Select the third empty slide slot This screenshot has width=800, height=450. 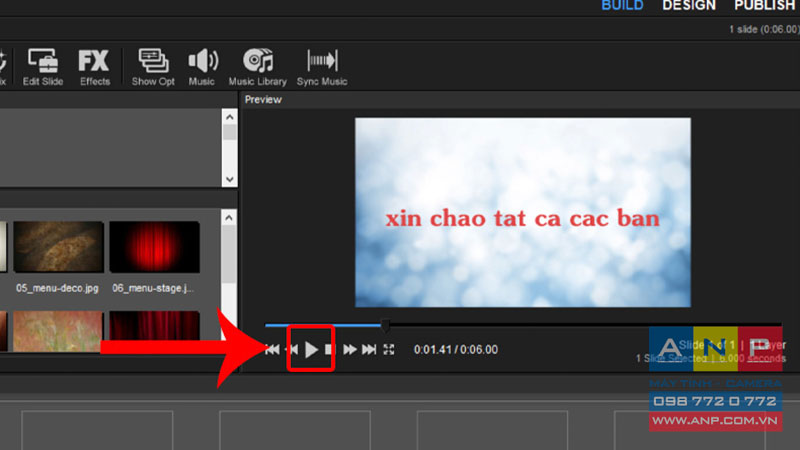(492, 430)
